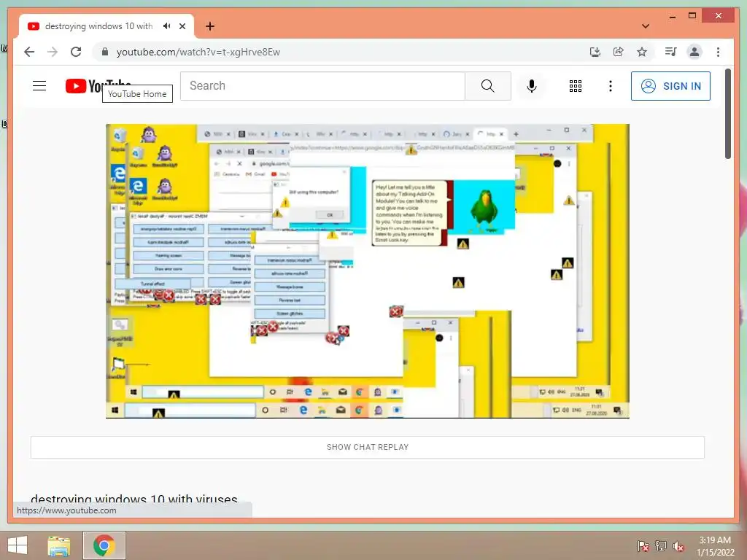This screenshot has height=560, width=747.
Task: Open the Action Center flag tray icon
Action: point(643,546)
